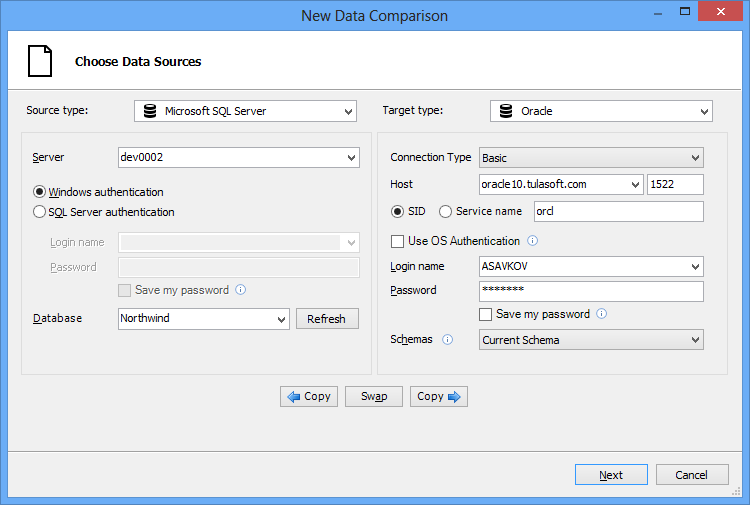Screen dimensions: 750x505
Task: Click the Next button
Action: click(x=611, y=474)
